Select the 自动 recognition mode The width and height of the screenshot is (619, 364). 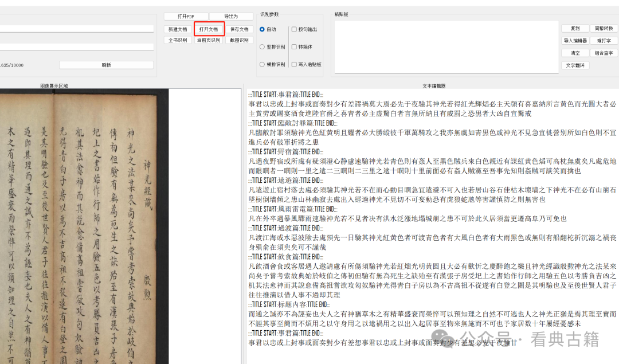point(263,29)
